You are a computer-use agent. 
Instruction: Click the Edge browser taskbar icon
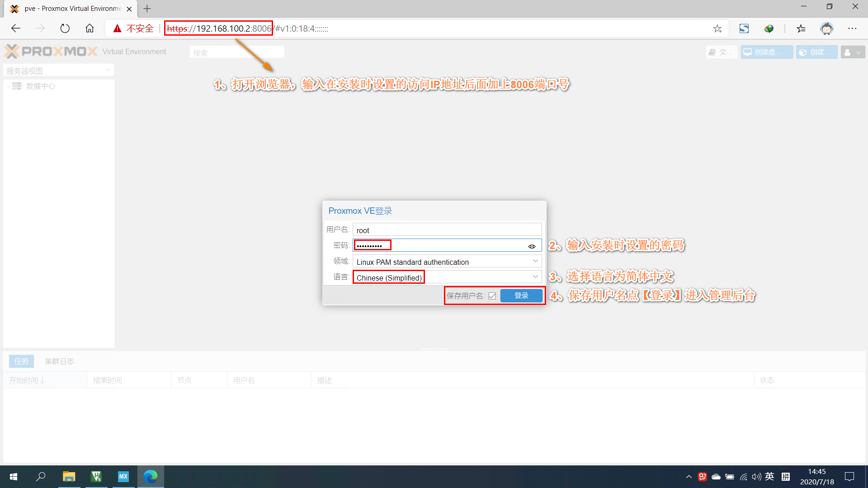(151, 477)
